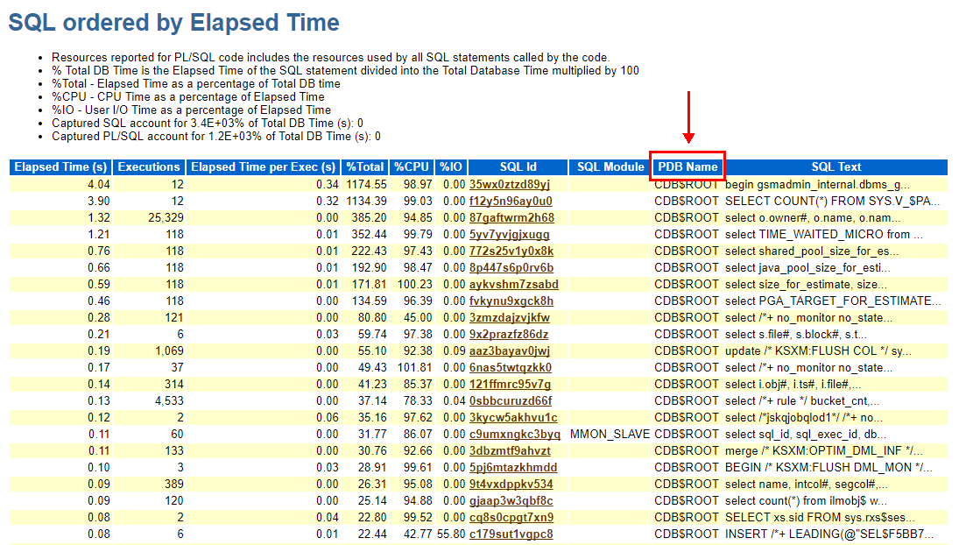
Task: Open SQL Id link 3kycw5akhvu1c
Action: pos(513,417)
